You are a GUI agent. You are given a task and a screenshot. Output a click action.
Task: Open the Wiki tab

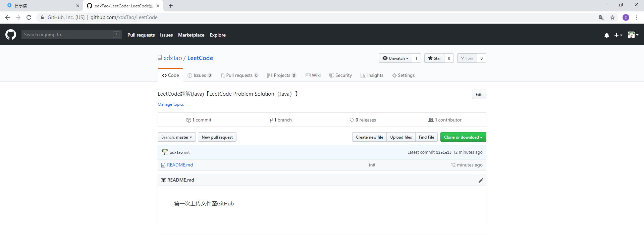(313, 75)
